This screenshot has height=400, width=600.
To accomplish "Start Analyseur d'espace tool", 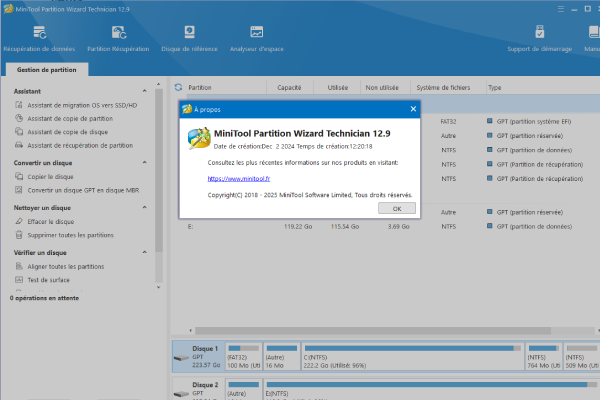I will coord(257,38).
